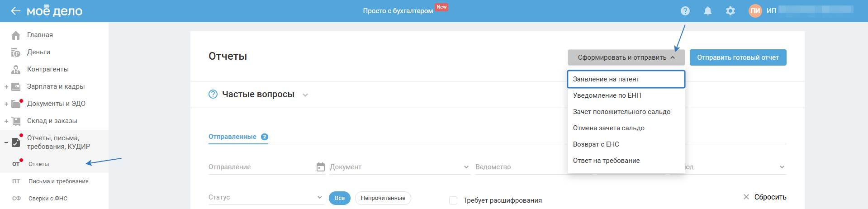Image resolution: width=868 pixels, height=209 pixels.
Task: Open the help question mark icon
Action: point(685,11)
